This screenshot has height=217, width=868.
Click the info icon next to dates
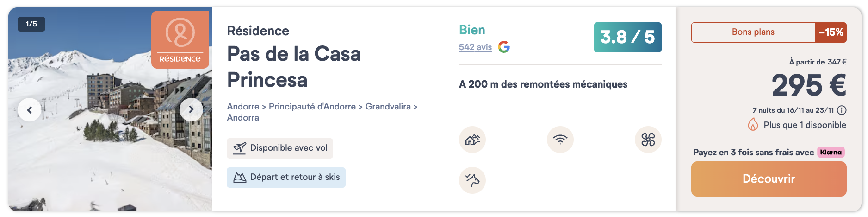pyautogui.click(x=842, y=110)
